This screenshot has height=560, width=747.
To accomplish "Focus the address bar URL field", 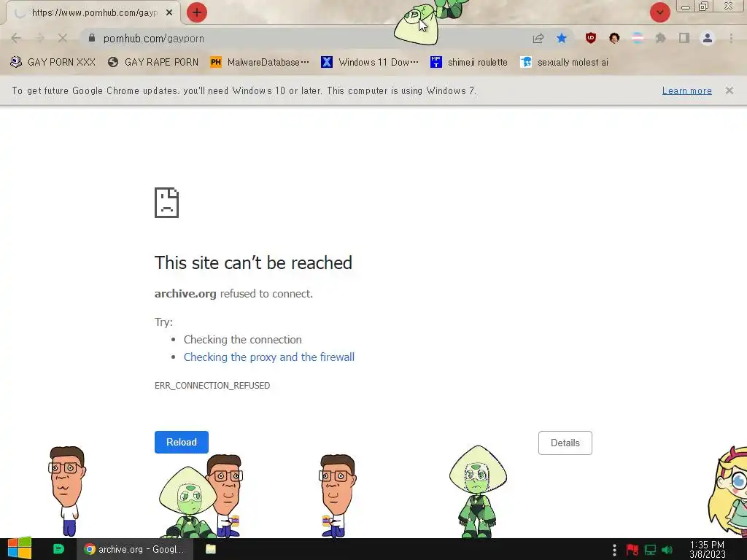I will [x=305, y=38].
